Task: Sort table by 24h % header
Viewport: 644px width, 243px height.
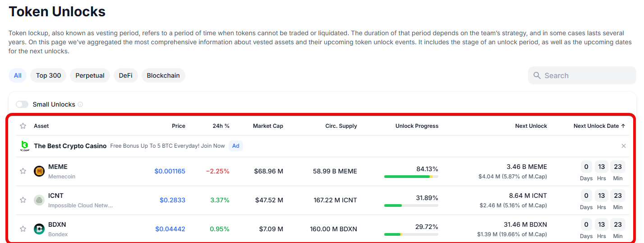Action: [221, 126]
